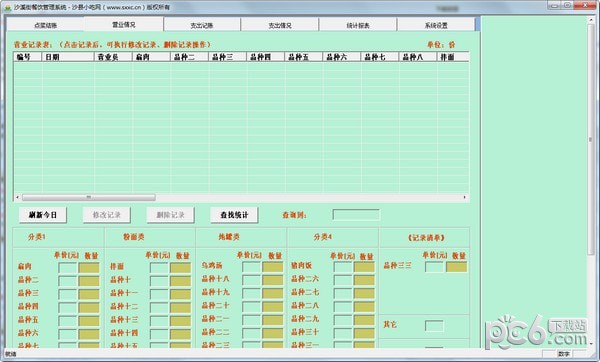Click the quantity field for 品种五
Viewport: 600px width, 362px height.
(x=89, y=321)
